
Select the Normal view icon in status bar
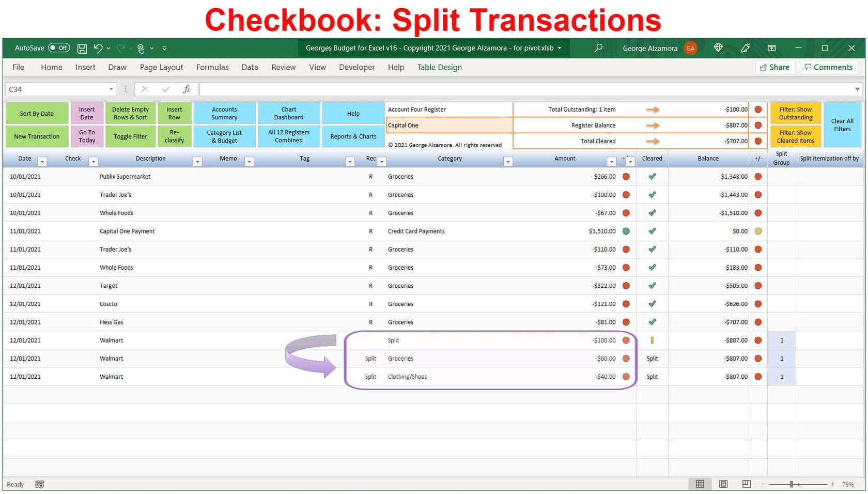tap(700, 484)
